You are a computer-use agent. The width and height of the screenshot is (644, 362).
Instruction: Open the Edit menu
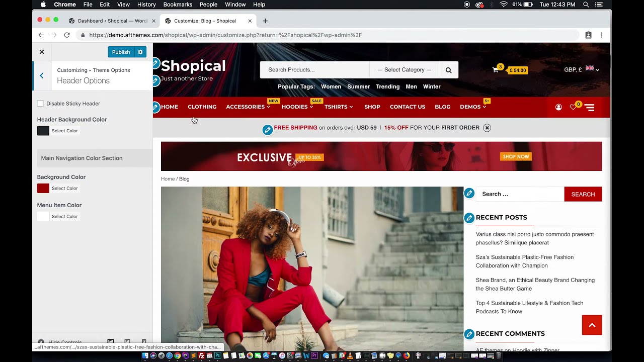pos(105,5)
